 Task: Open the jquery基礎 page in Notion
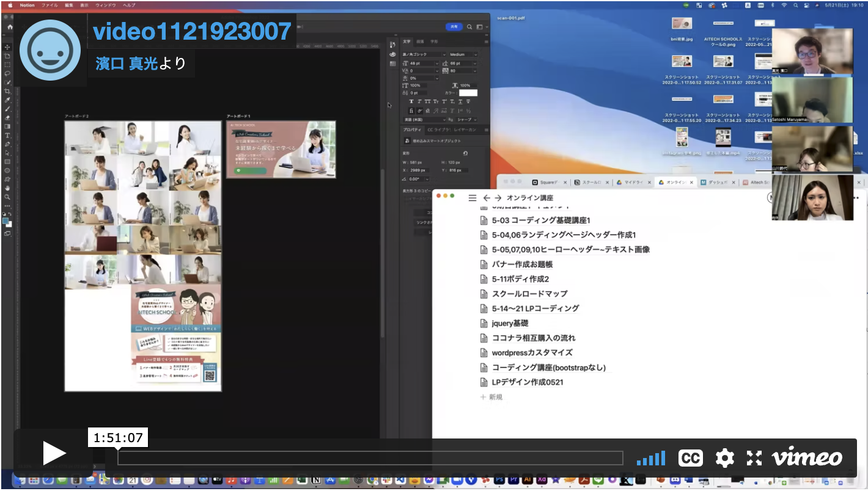[x=510, y=323]
